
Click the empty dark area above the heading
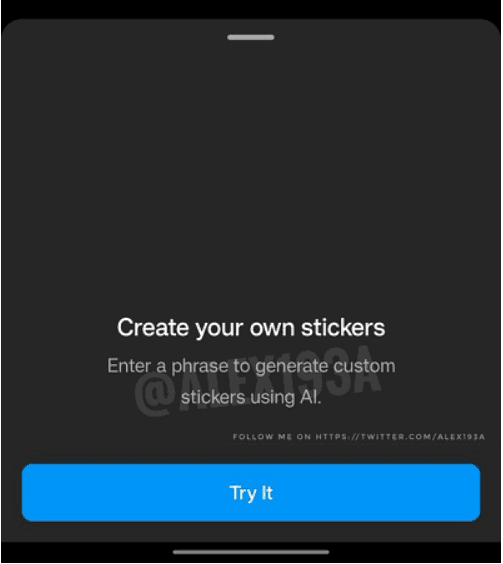[251, 173]
